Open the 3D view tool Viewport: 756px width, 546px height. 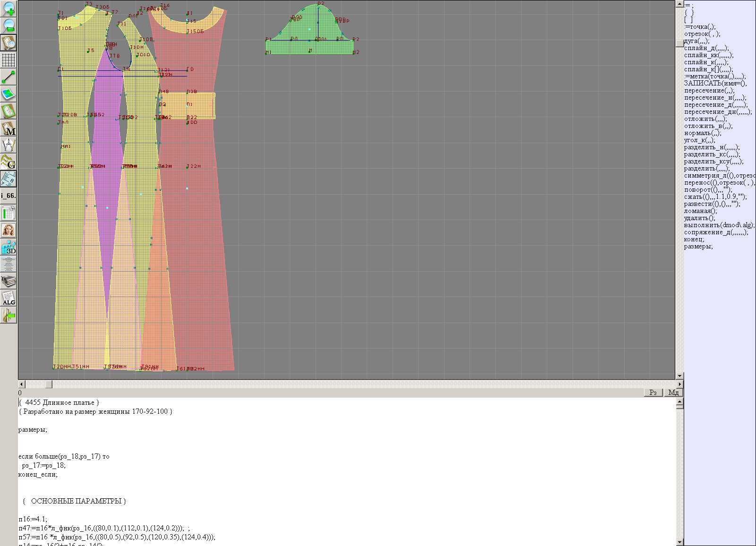[x=9, y=247]
